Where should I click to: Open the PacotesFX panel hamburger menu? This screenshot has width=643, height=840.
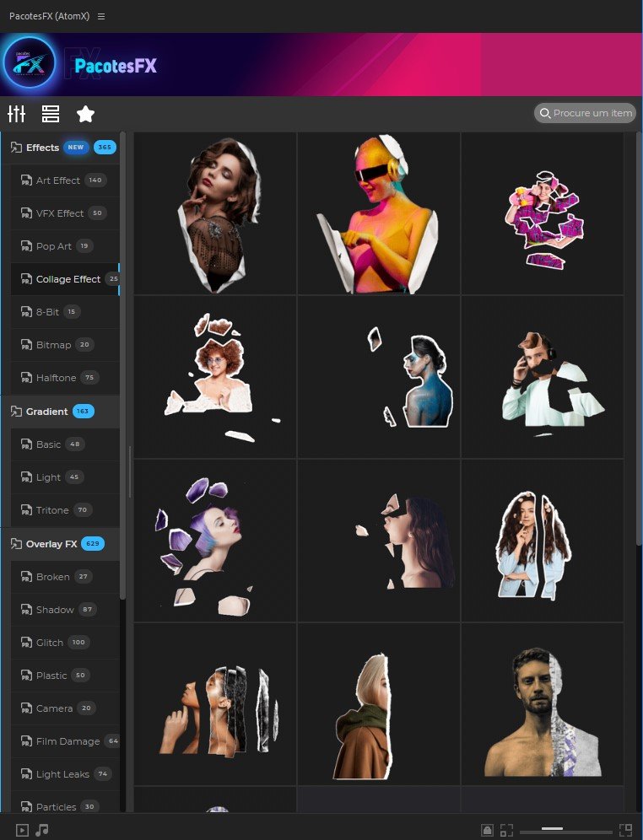click(x=101, y=17)
